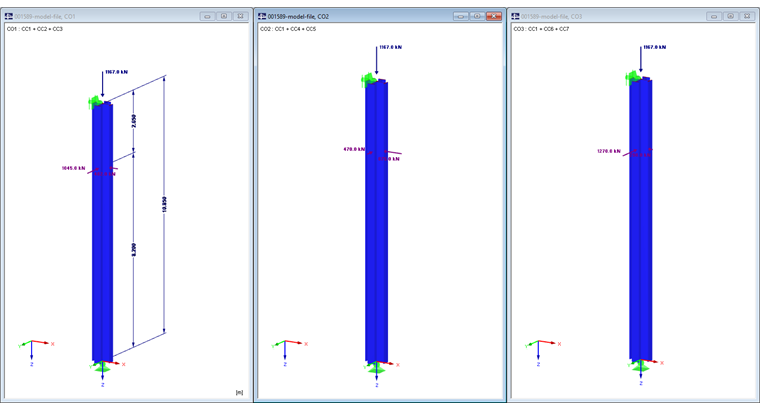Screen dimensions: 760x411
Task: Close the CO2 model window with red X
Action: (x=494, y=16)
